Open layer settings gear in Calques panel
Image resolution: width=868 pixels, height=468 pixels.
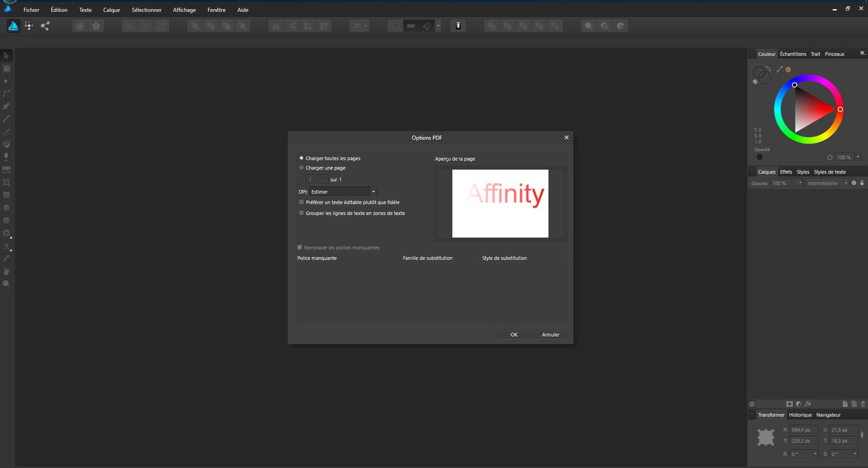(x=854, y=183)
